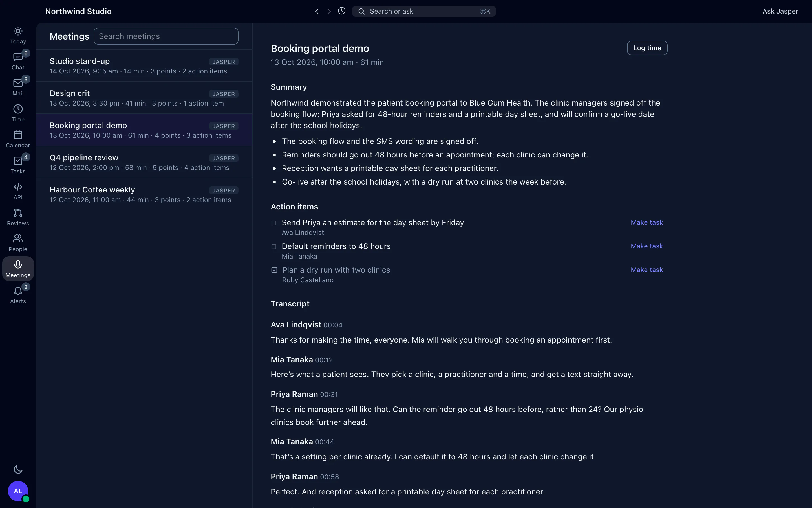This screenshot has width=812, height=508.
Task: Click the 00:04 transcript timestamp
Action: [333, 325]
